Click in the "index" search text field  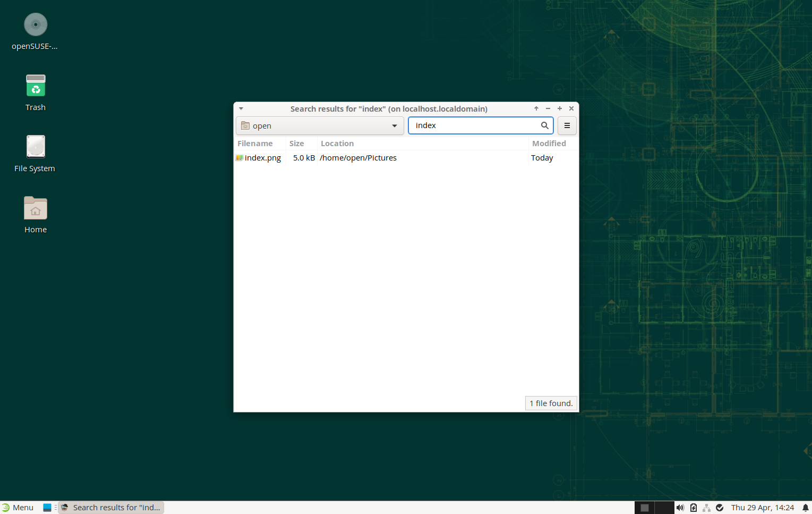[x=473, y=125]
